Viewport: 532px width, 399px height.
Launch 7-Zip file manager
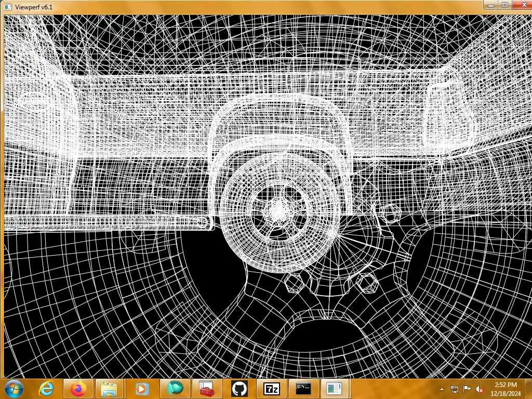point(271,389)
